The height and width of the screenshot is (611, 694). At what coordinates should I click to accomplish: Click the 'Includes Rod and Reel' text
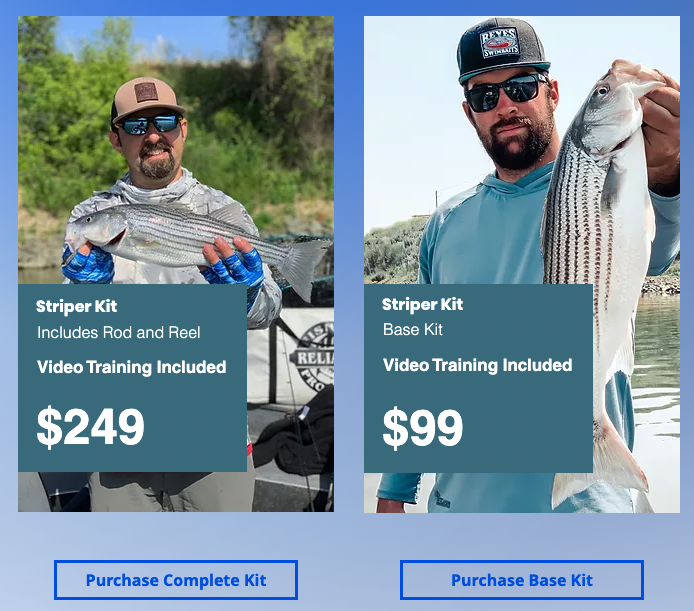coord(119,333)
